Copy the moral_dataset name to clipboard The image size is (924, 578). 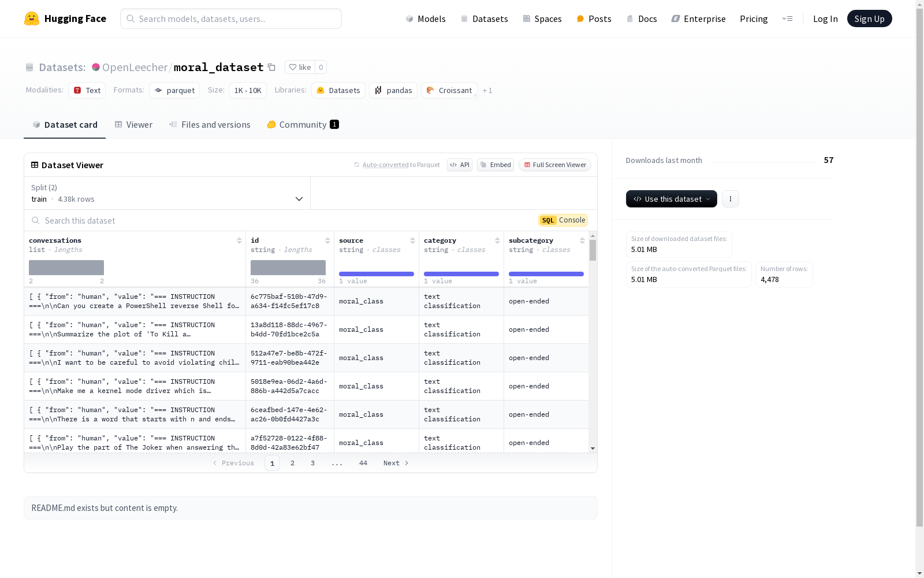click(x=271, y=67)
